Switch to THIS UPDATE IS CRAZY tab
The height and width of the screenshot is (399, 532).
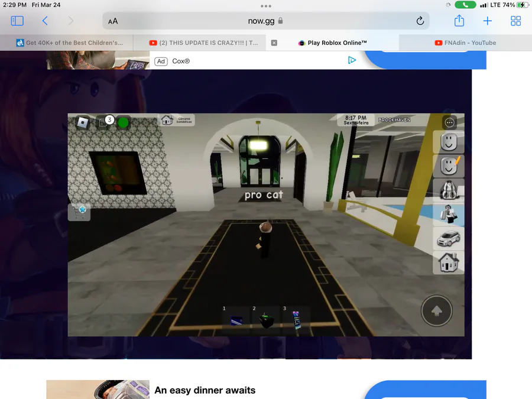pyautogui.click(x=203, y=43)
